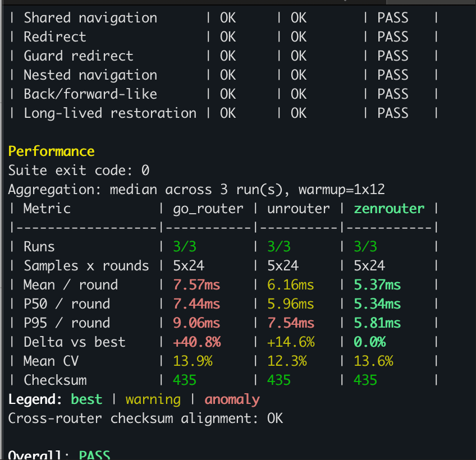Click the green 'best' legend word

click(86, 399)
